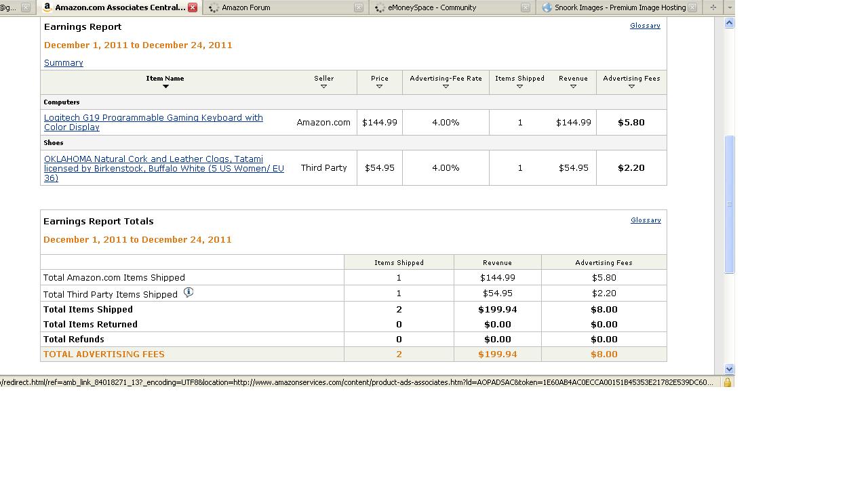Click the info icon beside Total Third Party Items Shipped
Image resolution: width=868 pixels, height=488 pixels.
tap(189, 293)
